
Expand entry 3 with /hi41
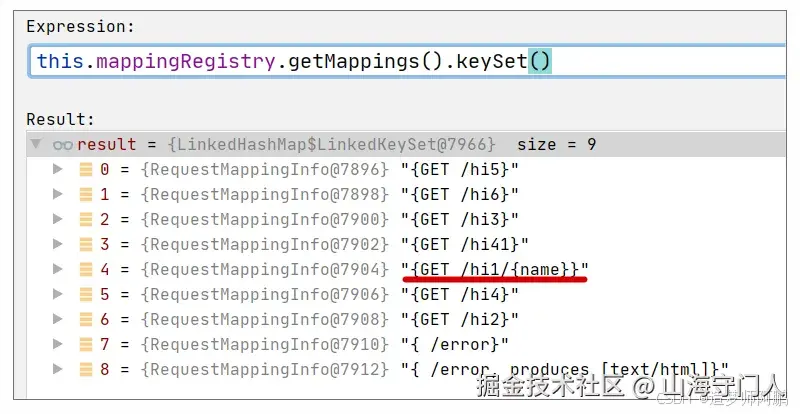58,244
